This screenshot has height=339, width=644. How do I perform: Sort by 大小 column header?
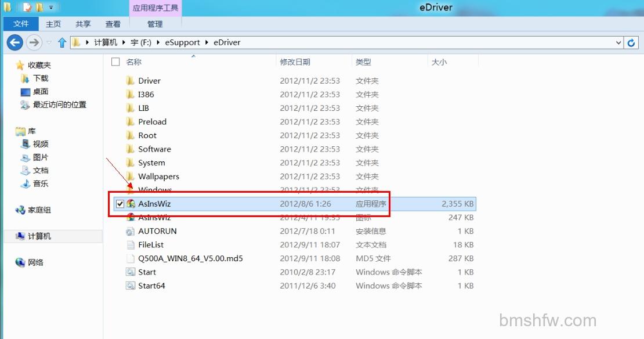coord(439,62)
